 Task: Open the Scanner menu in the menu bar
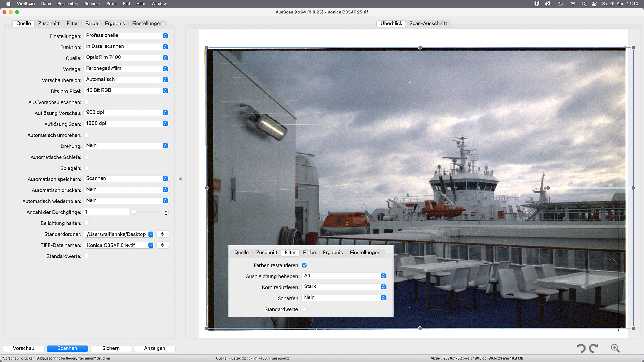click(92, 4)
